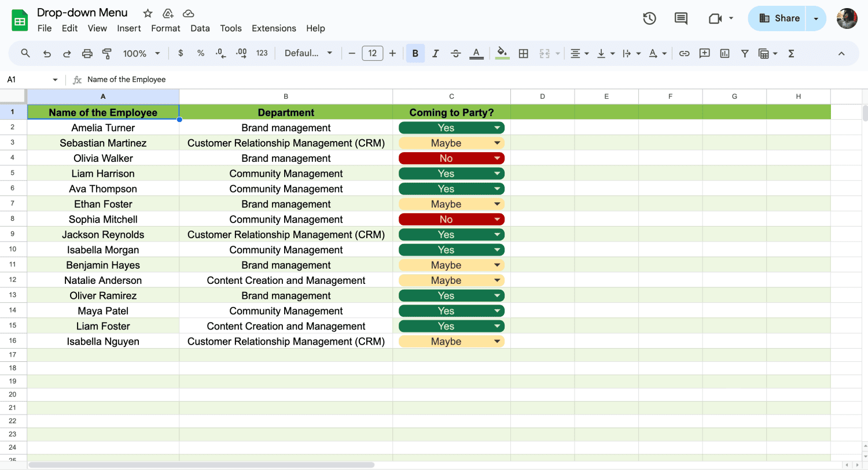The height and width of the screenshot is (470, 868).
Task: Click the print icon in toolbar
Action: click(x=87, y=54)
